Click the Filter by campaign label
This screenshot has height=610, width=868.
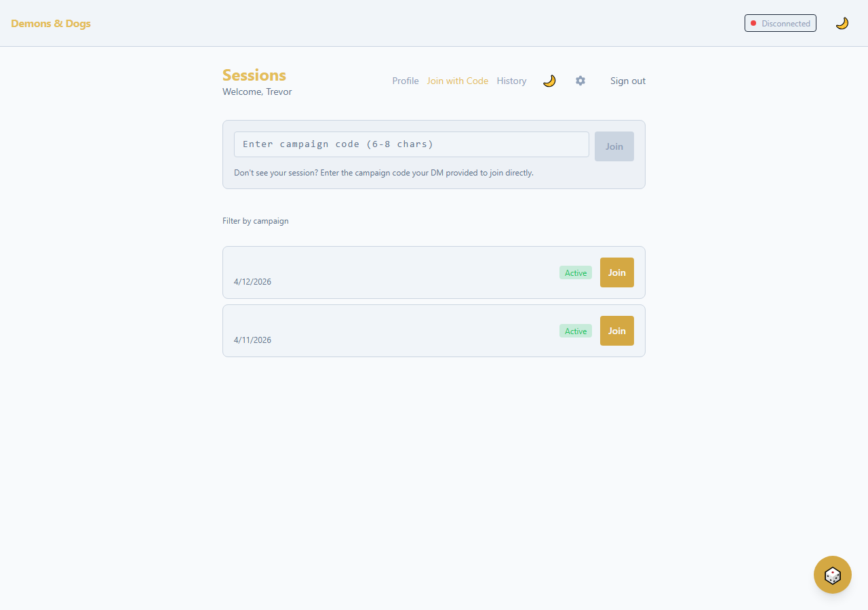pos(256,221)
